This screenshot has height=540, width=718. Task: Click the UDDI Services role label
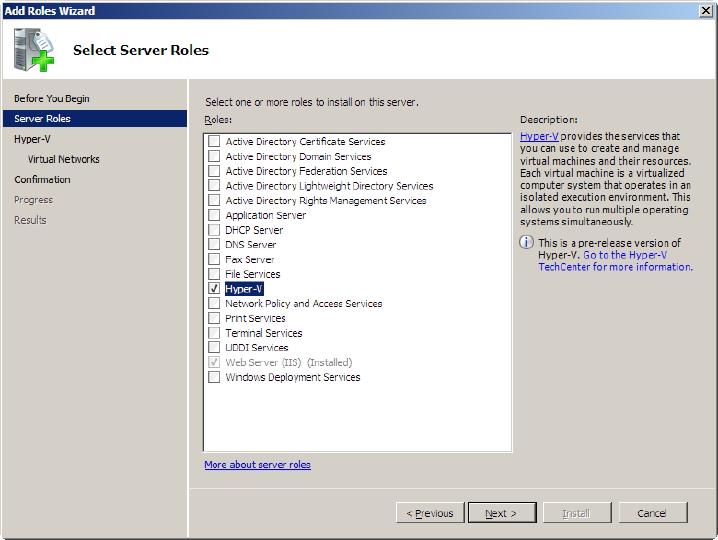256,347
